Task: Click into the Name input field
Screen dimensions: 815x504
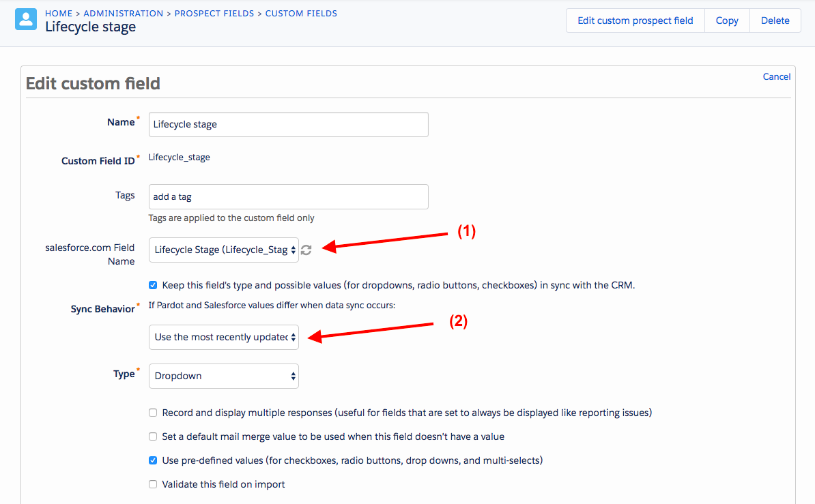Action: click(289, 125)
